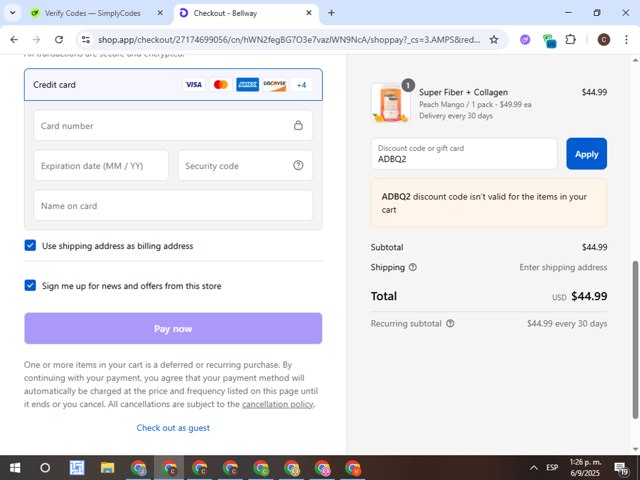
Task: Click the Amex card logo
Action: click(247, 84)
